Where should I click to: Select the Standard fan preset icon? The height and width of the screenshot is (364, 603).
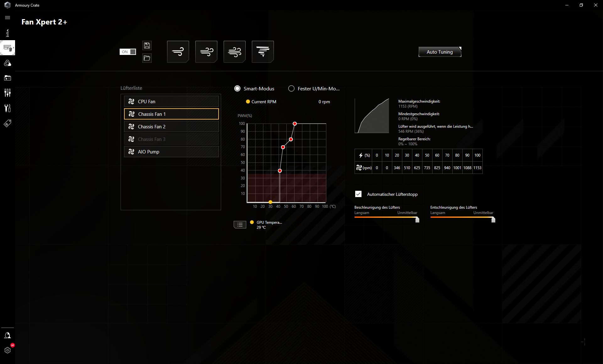[x=206, y=52]
